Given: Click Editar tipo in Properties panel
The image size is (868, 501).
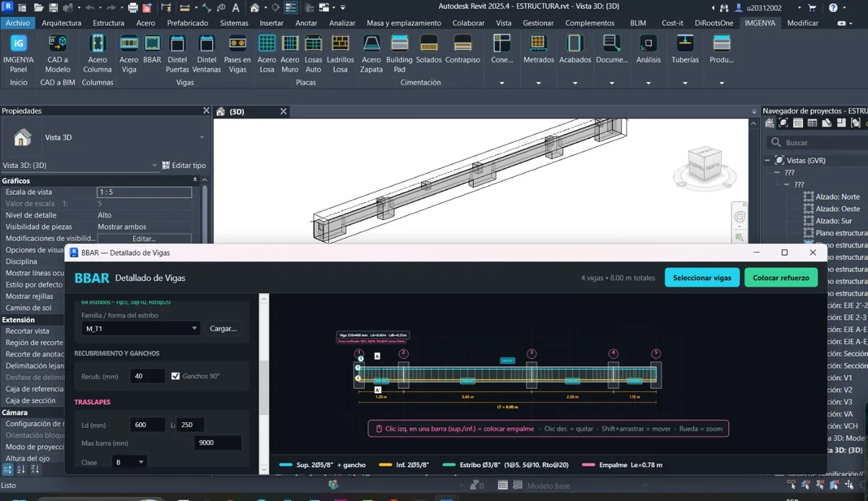Looking at the screenshot, I should tap(184, 165).
